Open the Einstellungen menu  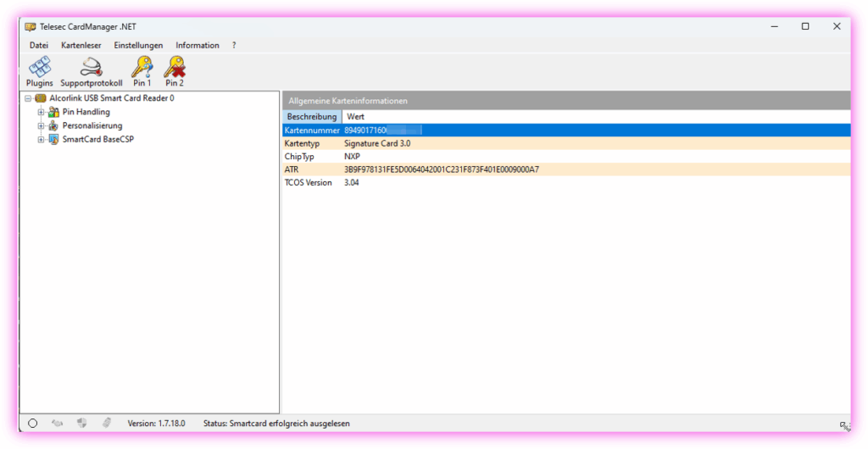[x=138, y=45]
